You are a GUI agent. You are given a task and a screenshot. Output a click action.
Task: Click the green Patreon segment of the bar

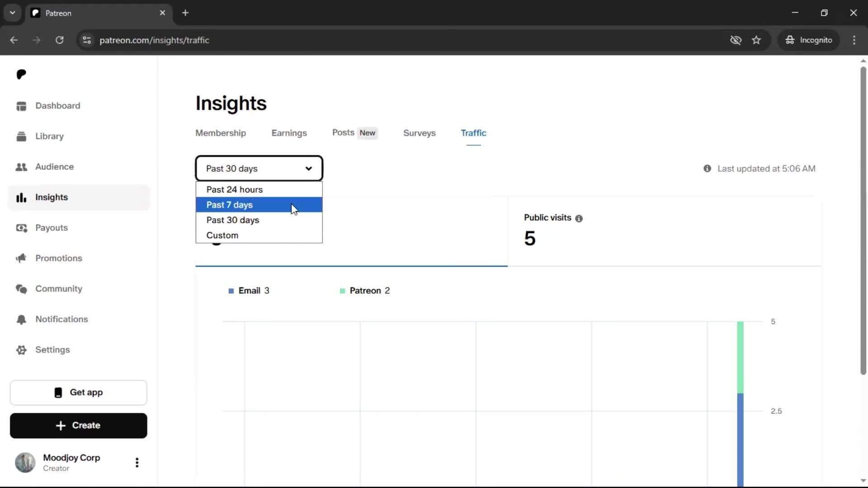click(x=740, y=357)
